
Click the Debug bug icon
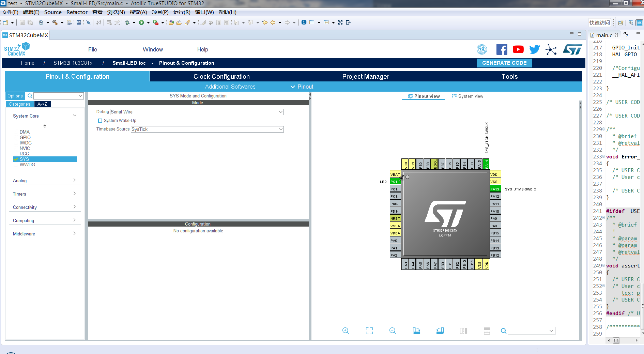[x=127, y=22]
